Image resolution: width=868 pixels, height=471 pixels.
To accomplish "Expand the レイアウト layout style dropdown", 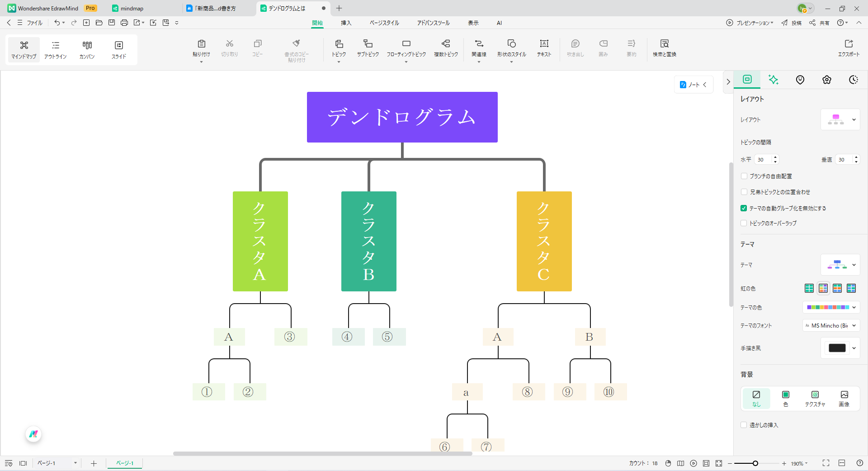I will 854,119.
